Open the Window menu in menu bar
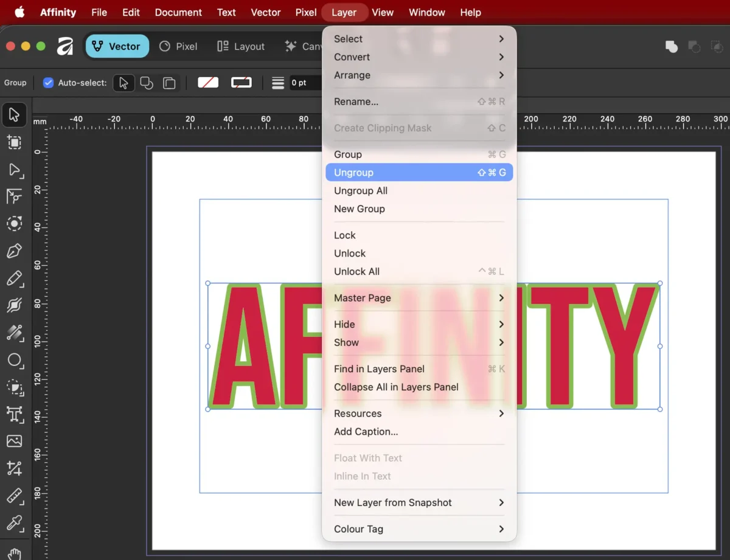The image size is (730, 560). tap(426, 12)
